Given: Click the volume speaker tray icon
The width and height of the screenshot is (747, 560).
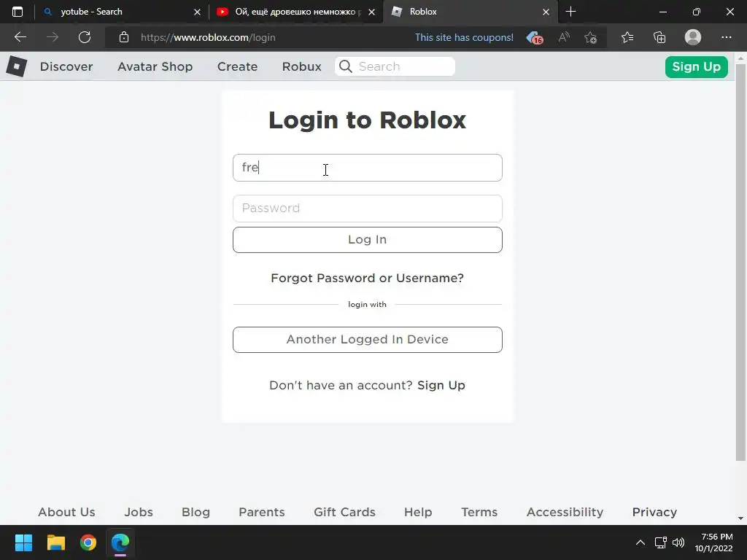Looking at the screenshot, I should pos(678,542).
